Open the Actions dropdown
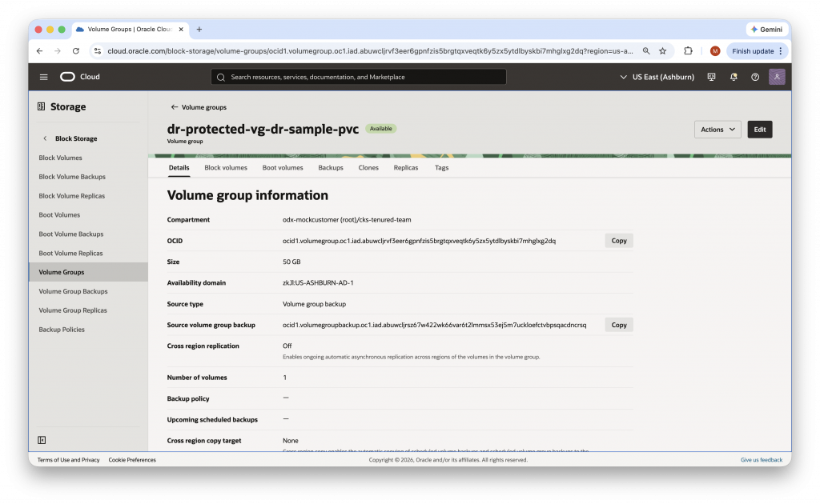Screen dimensions: 820x504 pos(717,129)
